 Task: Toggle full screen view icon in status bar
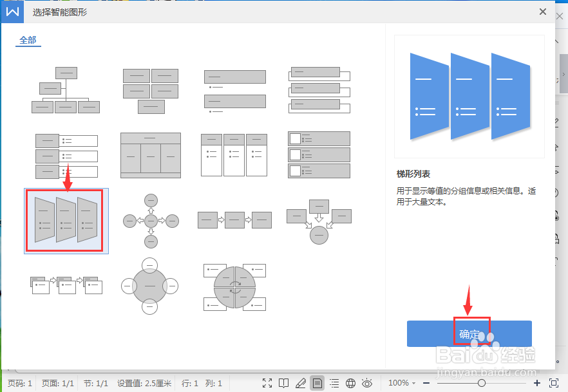(x=267, y=383)
